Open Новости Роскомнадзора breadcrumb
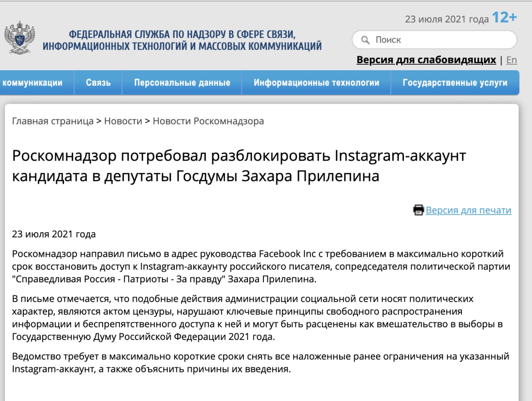The image size is (532, 401). pyautogui.click(x=208, y=121)
